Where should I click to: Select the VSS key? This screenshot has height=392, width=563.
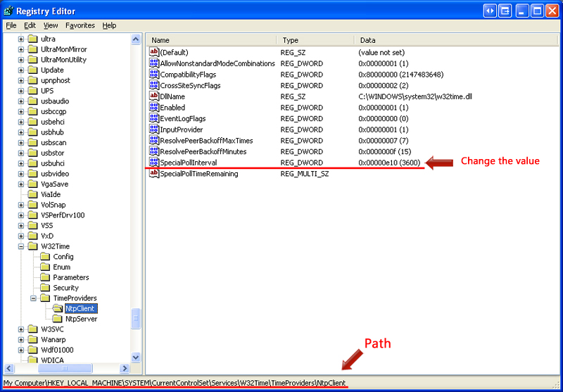pos(46,225)
